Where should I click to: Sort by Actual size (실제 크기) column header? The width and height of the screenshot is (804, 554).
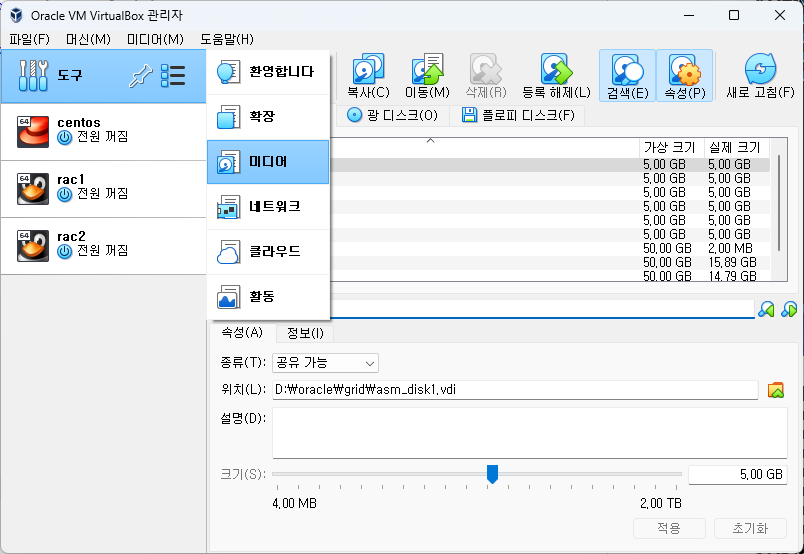tap(734, 148)
